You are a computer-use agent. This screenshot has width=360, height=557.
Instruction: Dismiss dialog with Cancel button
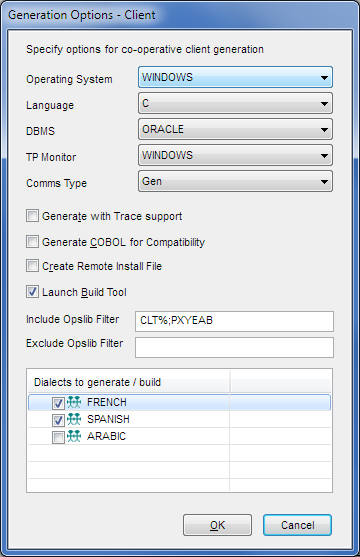point(297,525)
